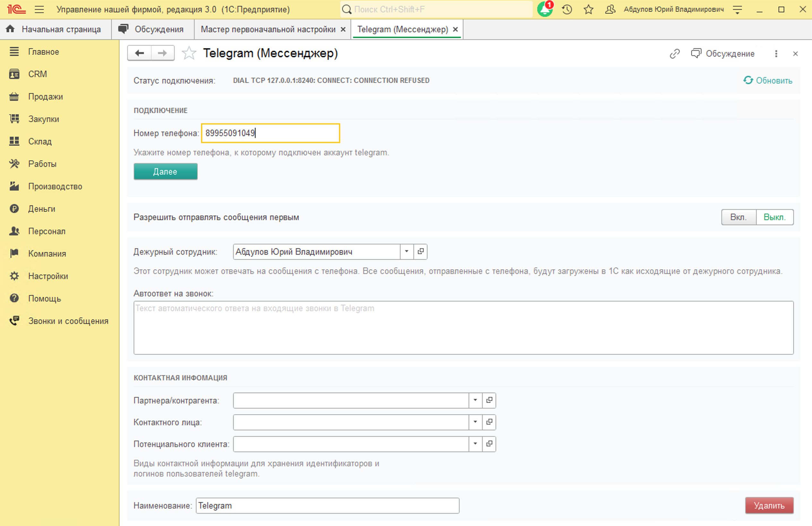This screenshot has height=526, width=812.
Task: Open Партнера/контрагента linked item
Action: pos(489,400)
